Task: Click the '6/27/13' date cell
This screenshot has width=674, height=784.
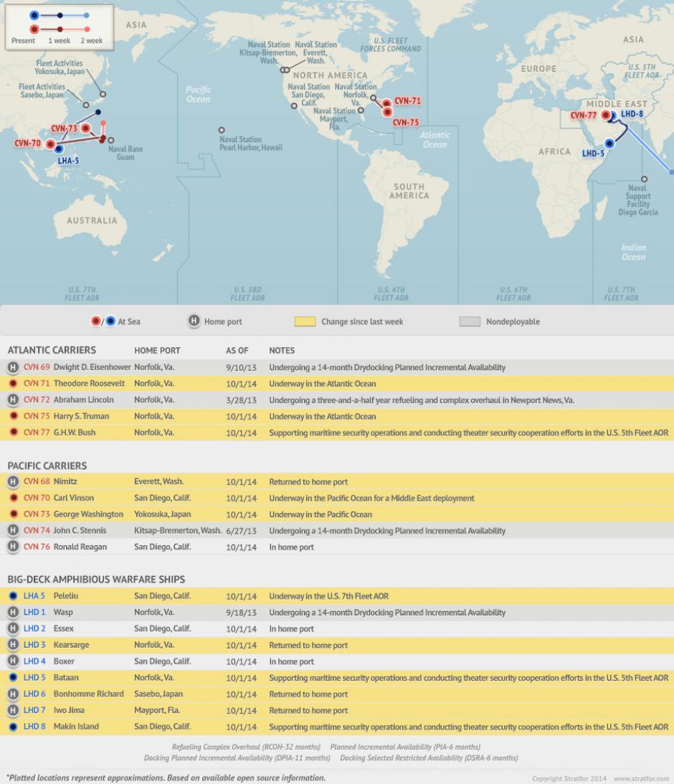Action: 241,531
